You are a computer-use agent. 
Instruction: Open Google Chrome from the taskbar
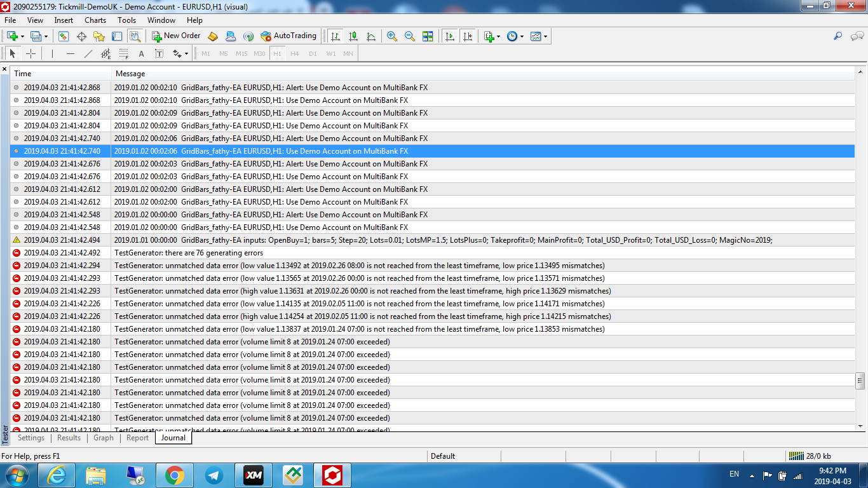(x=174, y=475)
